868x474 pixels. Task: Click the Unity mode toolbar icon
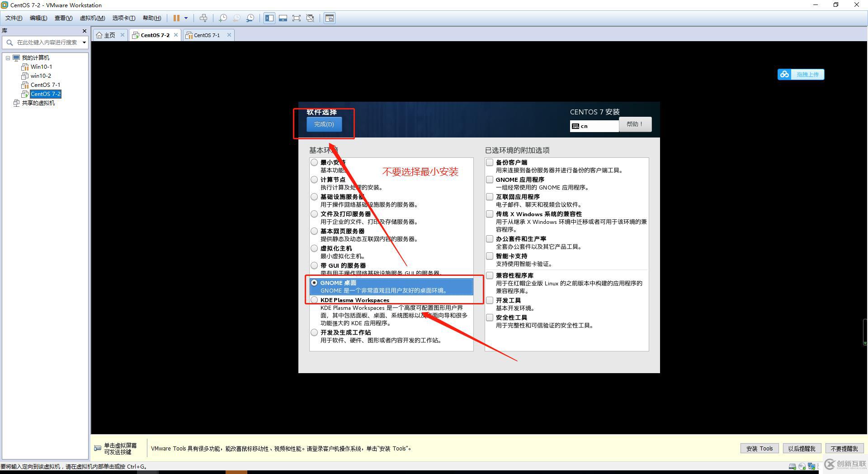[x=310, y=18]
